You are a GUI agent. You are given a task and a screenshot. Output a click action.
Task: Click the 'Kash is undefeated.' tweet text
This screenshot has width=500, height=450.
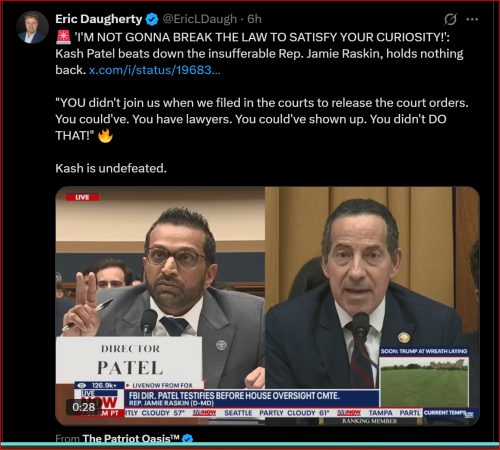pos(111,168)
